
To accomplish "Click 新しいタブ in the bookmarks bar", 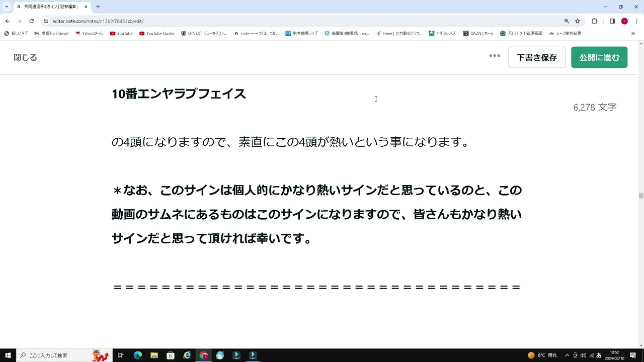I will point(16,33).
